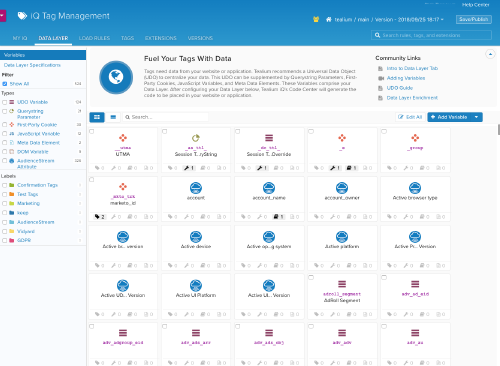Switch to the Load Rules tab
This screenshot has width=500, height=366.
[94, 38]
